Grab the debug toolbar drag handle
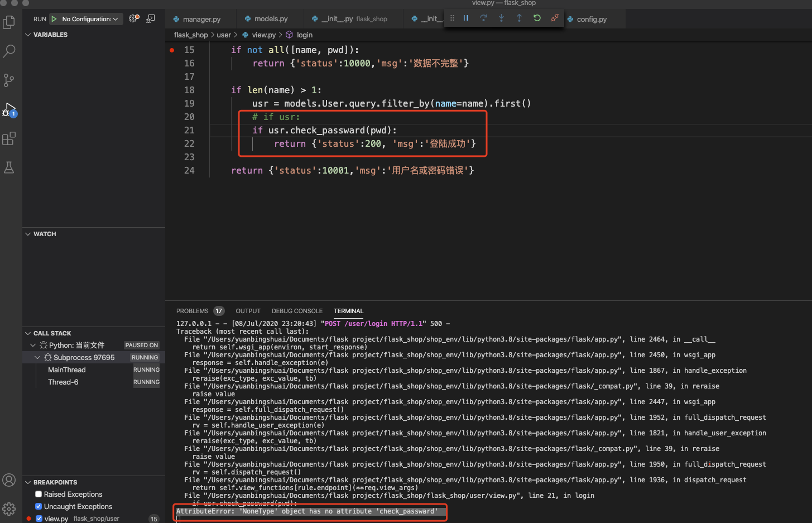This screenshot has width=812, height=523. click(x=452, y=18)
